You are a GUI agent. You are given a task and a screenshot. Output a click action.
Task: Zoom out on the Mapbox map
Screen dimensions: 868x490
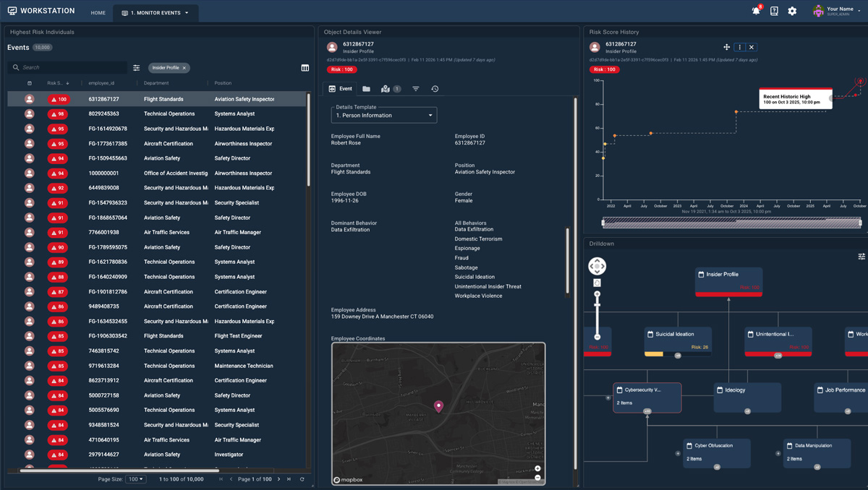click(537, 478)
